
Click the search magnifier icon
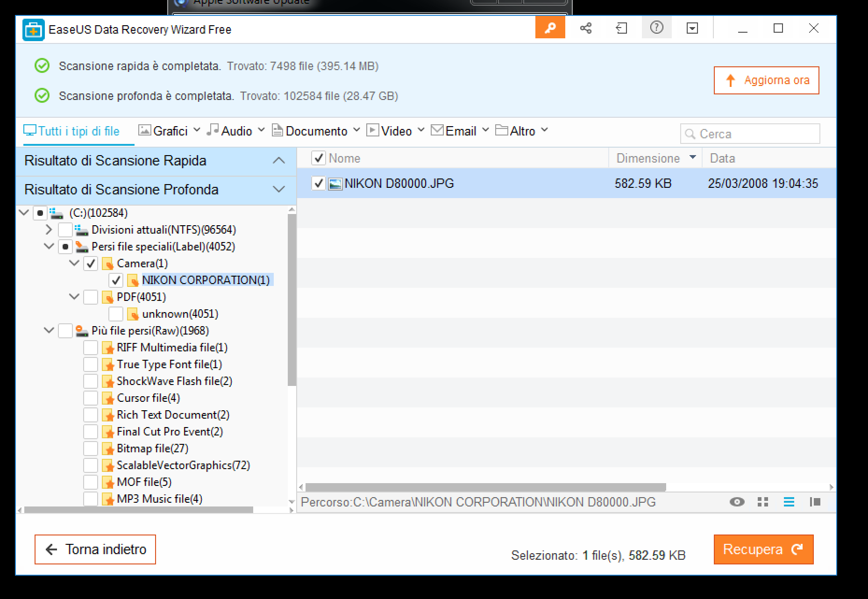click(690, 134)
